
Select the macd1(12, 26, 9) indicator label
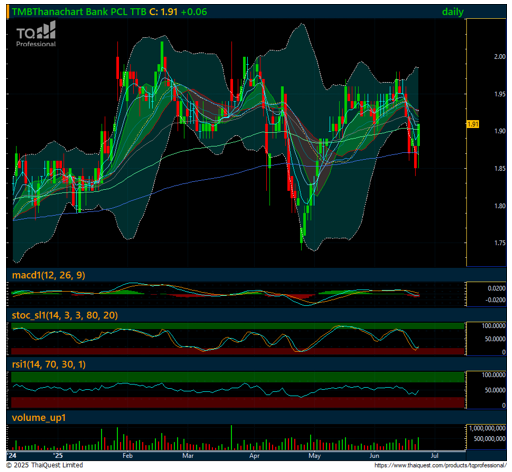(49, 275)
